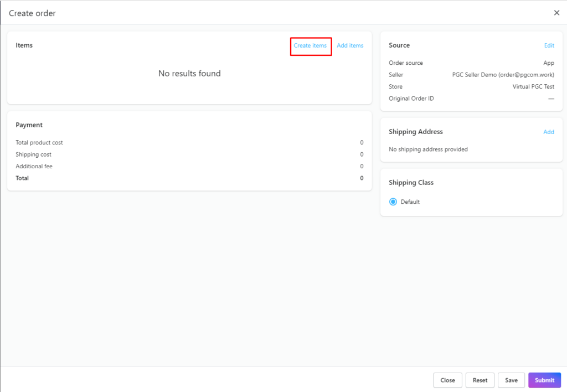Click the Original Order ID dash value
The width and height of the screenshot is (567, 392).
click(551, 98)
